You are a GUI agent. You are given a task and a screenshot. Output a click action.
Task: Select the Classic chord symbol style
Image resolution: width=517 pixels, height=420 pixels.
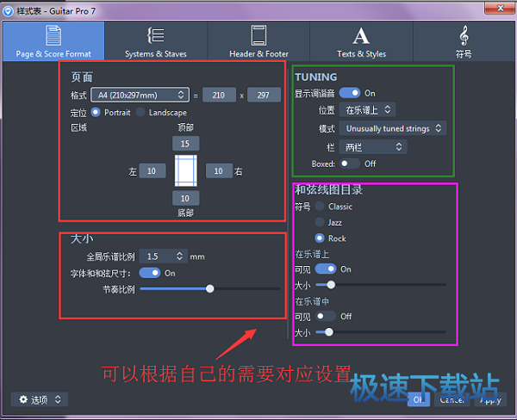tap(320, 207)
